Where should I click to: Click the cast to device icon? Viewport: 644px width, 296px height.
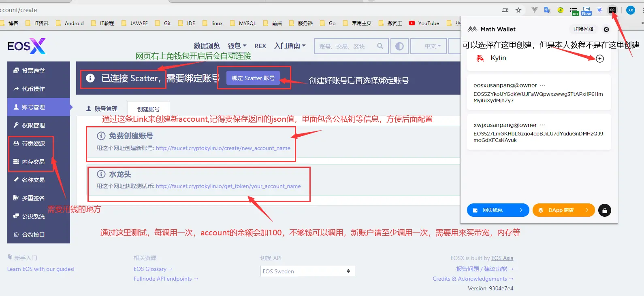pos(505,10)
